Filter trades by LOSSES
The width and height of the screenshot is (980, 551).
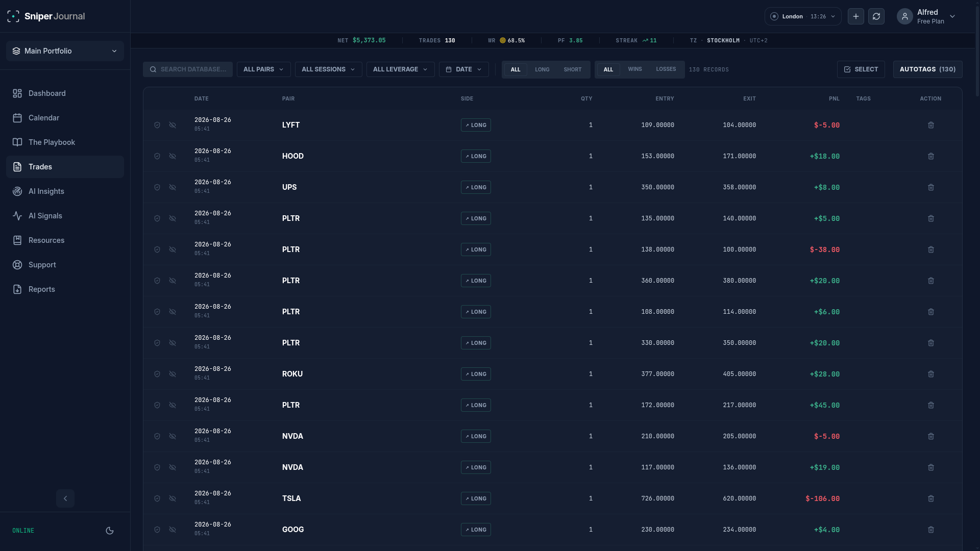coord(666,69)
